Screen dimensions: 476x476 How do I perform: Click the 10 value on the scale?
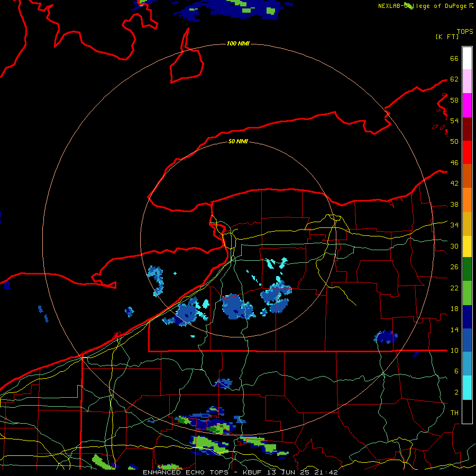tap(454, 351)
